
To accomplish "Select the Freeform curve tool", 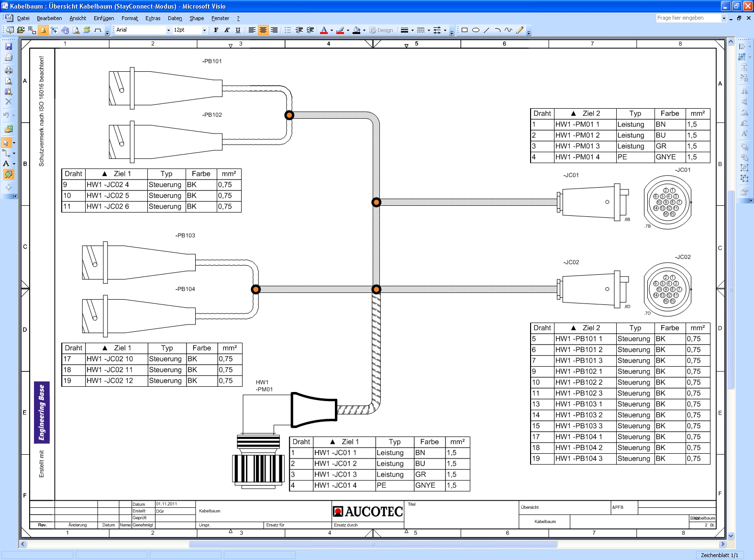I will tap(508, 30).
